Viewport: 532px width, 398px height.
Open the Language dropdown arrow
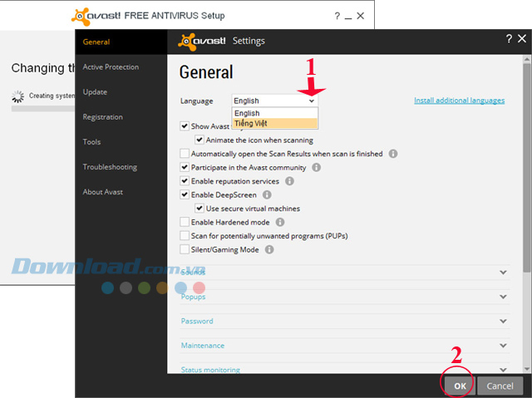(312, 101)
